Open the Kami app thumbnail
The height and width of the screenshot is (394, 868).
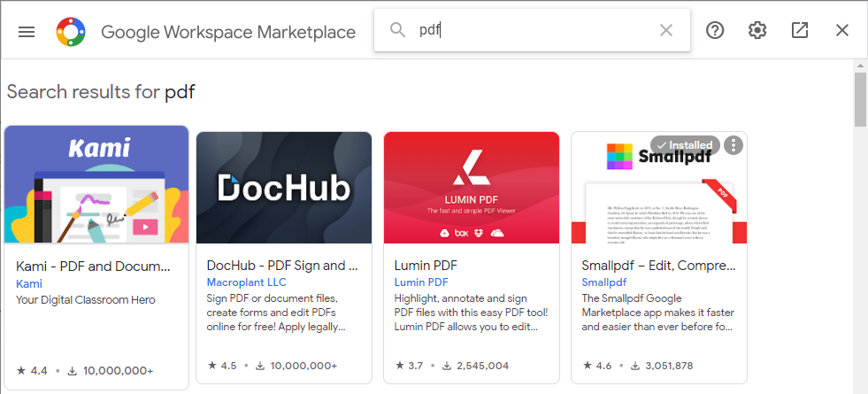click(x=96, y=184)
